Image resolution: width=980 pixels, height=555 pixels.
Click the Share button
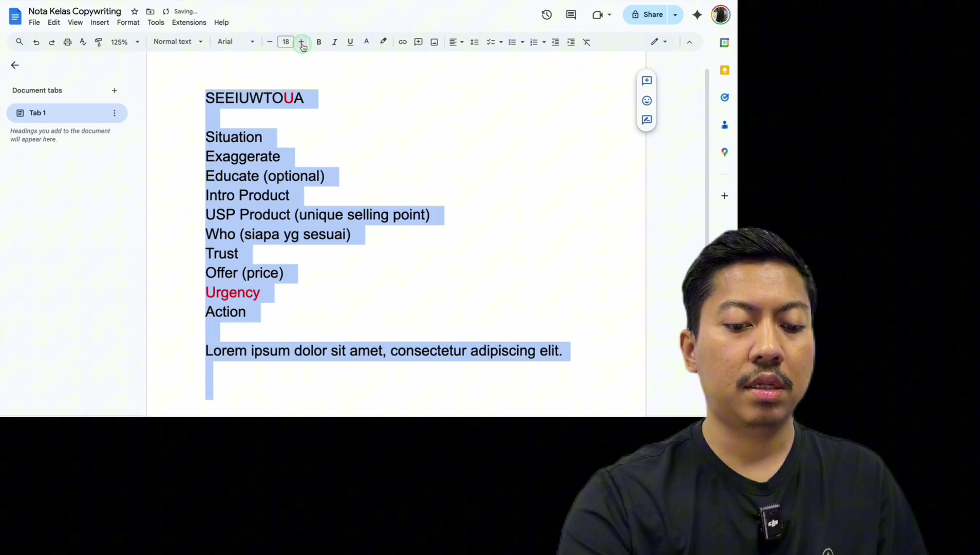click(647, 15)
